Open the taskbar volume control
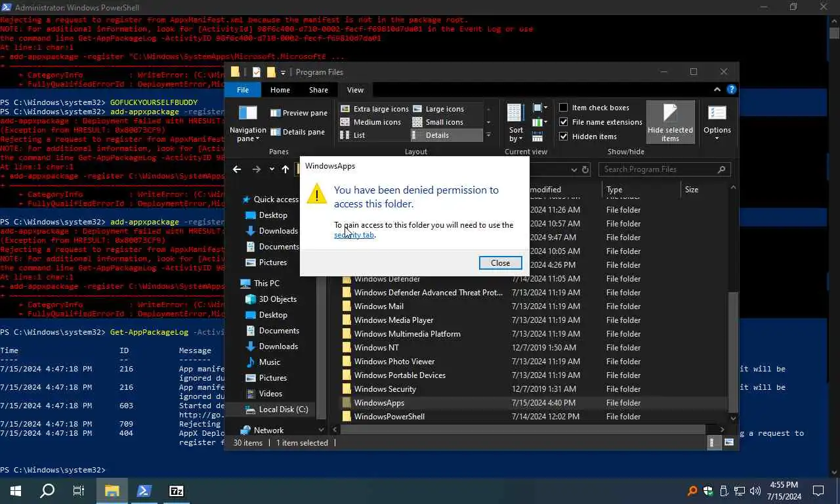Screen dimensions: 840x504 point(755,491)
